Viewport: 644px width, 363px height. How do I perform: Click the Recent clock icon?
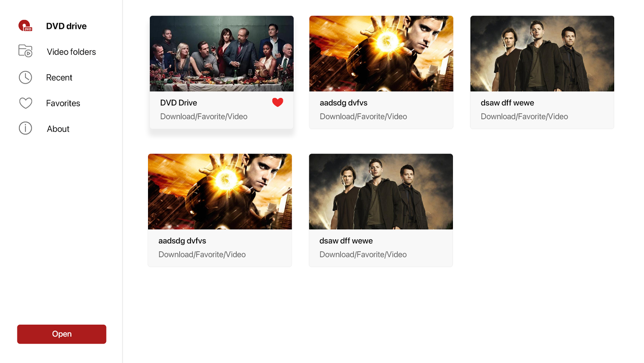[x=26, y=78]
